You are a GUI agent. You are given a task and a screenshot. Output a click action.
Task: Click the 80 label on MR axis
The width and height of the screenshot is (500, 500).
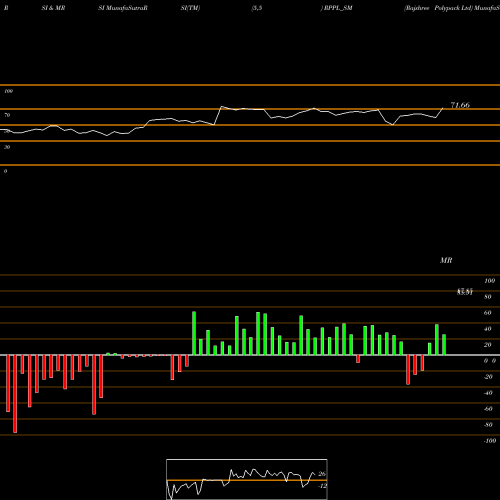488,297
